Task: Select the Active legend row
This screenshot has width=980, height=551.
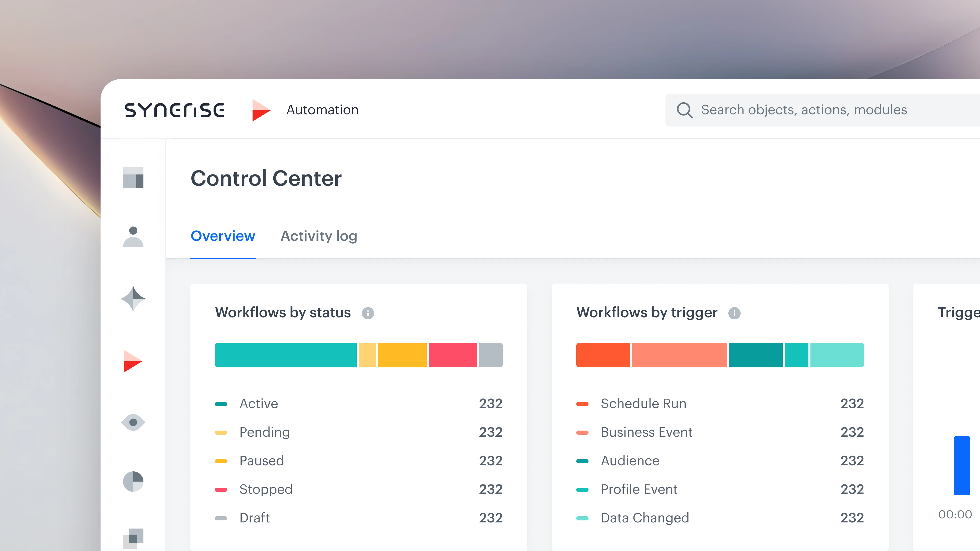Action: (x=359, y=404)
